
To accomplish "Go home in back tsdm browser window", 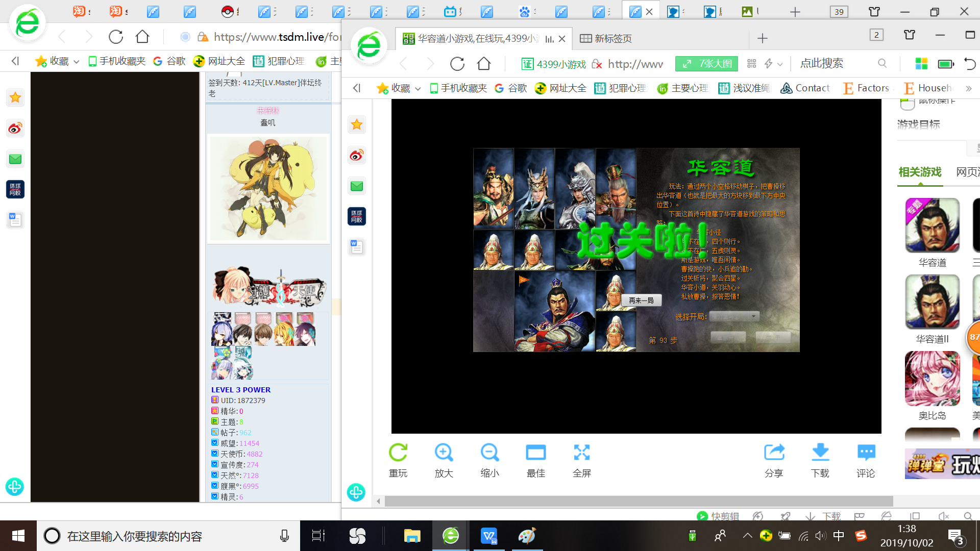I will pyautogui.click(x=142, y=37).
